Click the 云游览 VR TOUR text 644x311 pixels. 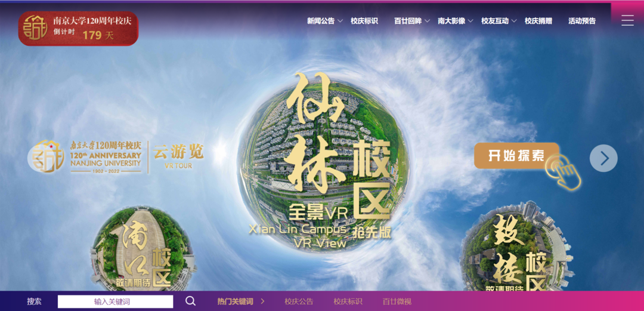click(178, 157)
